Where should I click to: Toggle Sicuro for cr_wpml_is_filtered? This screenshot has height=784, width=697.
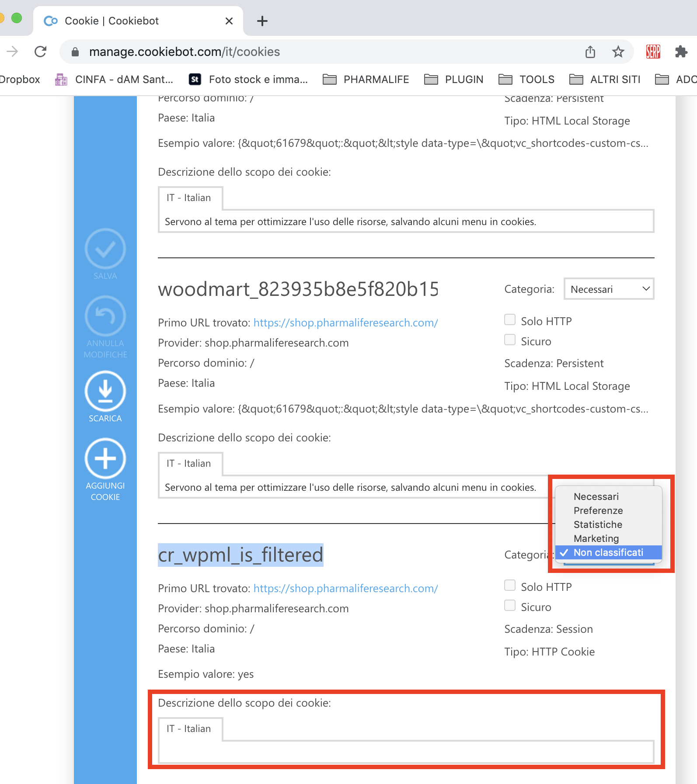[x=510, y=606]
